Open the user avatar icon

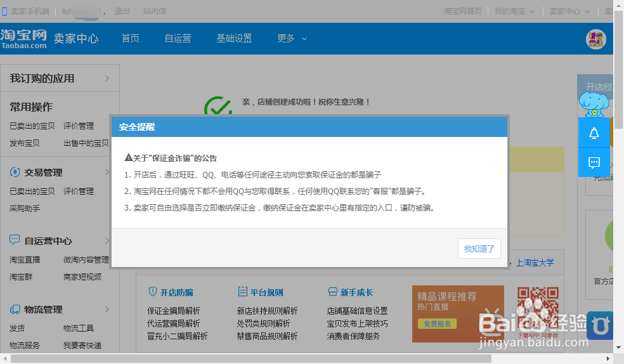pos(595,39)
